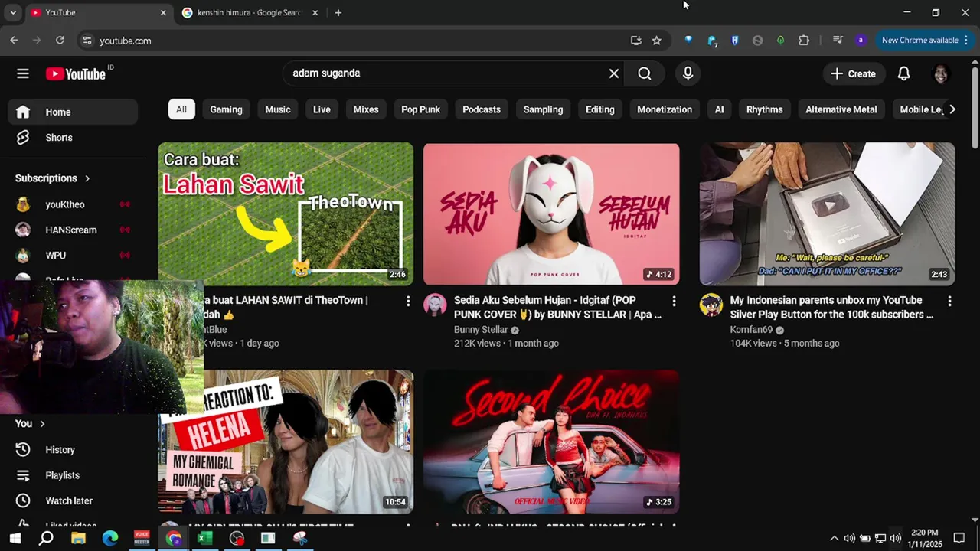This screenshot has width=980, height=551.
Task: Open youKlheo subscription channel
Action: click(73, 204)
